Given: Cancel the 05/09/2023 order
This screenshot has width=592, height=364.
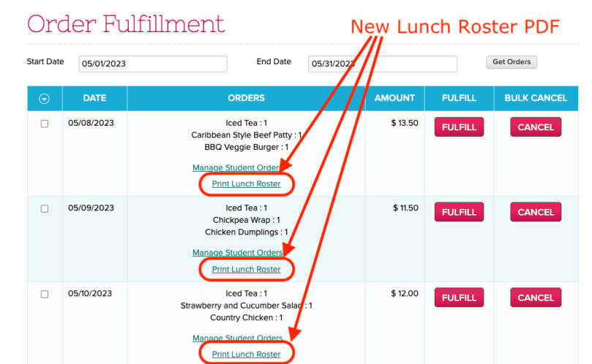Looking at the screenshot, I should 536,212.
